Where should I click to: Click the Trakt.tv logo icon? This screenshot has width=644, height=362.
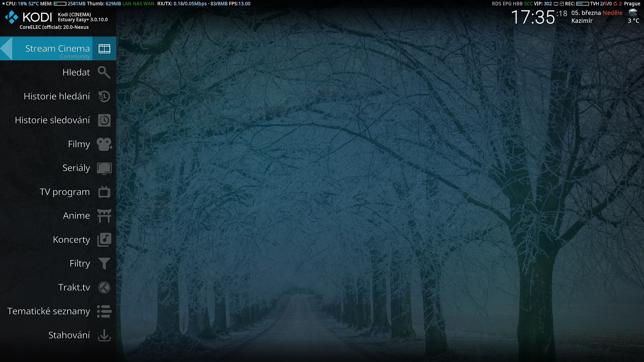point(104,288)
